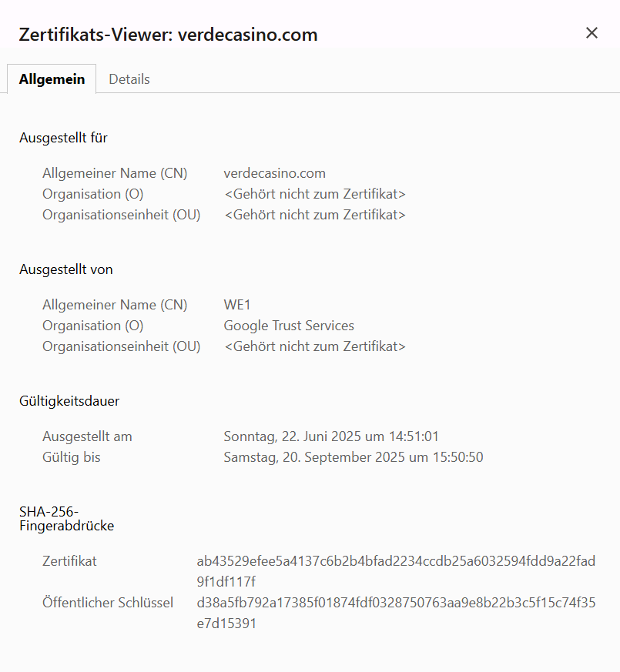Click the Allgemeiner Name (CN) label under Ausgestellt von
Viewport: 620px width, 672px height.
tap(115, 305)
